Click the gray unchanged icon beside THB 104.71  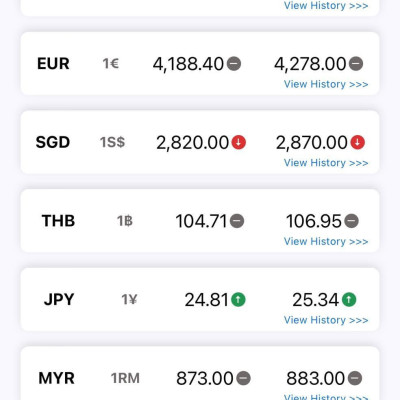tap(237, 221)
